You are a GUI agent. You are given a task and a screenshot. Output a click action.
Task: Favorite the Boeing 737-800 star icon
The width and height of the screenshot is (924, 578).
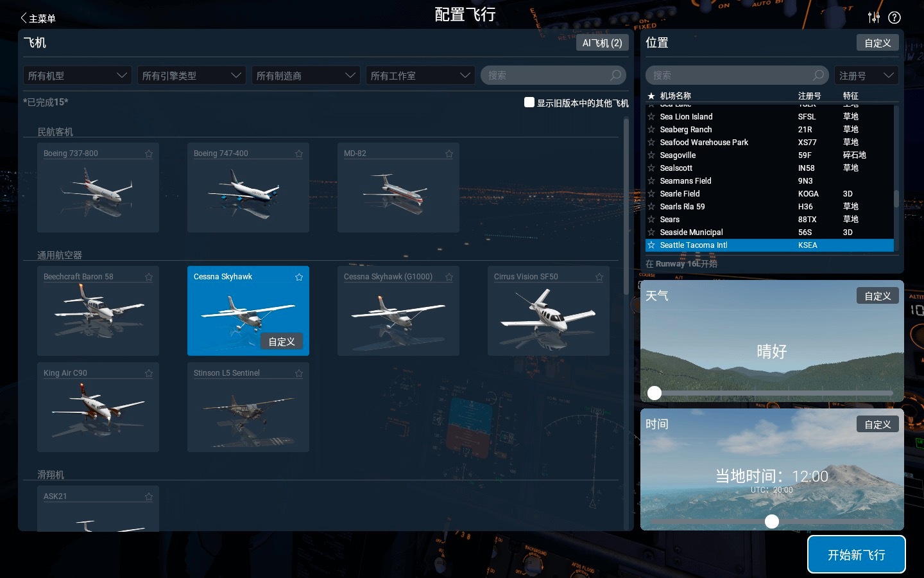[x=149, y=153]
